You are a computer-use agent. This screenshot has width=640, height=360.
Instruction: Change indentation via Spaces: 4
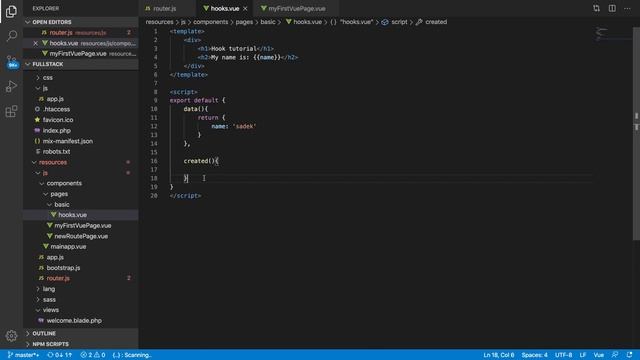coord(534,355)
